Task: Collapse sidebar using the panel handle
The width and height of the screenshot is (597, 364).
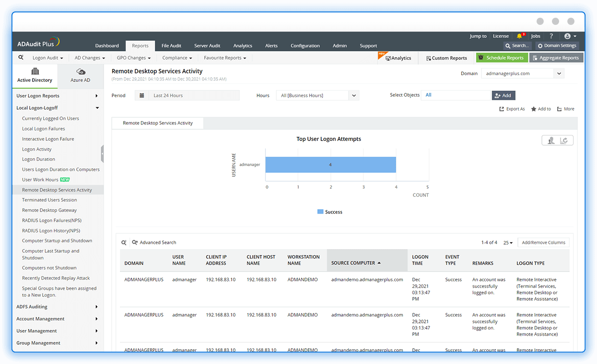Action: pyautogui.click(x=102, y=154)
